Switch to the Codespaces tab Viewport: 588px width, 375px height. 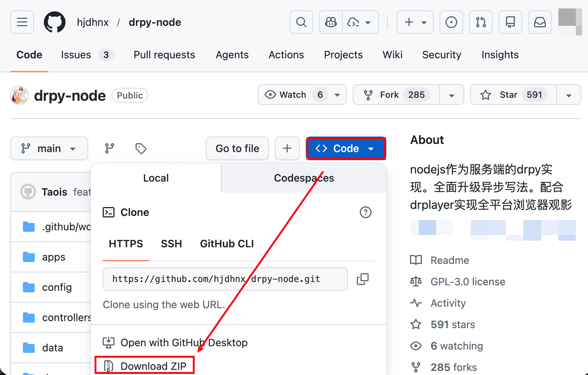304,178
